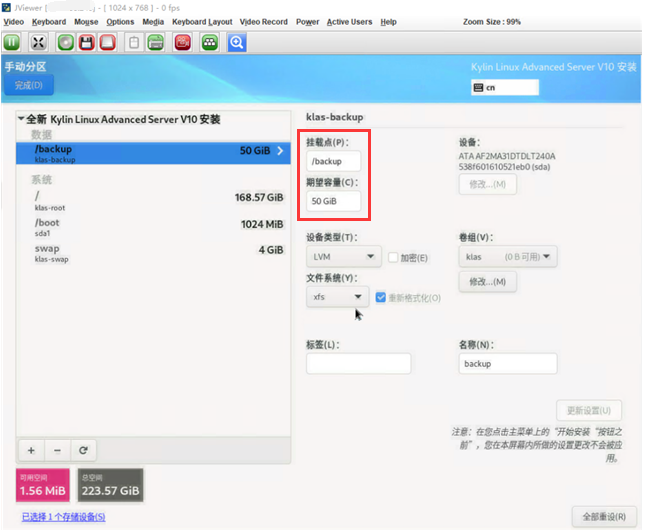Click the 可用空间 1.56 MiB box
Viewport: 646px width, 532px height.
(x=43, y=485)
